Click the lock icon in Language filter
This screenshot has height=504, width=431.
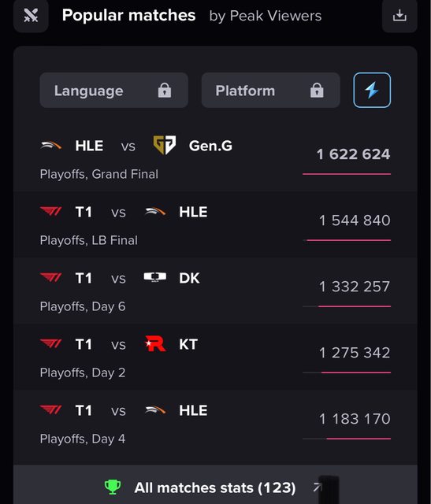165,91
